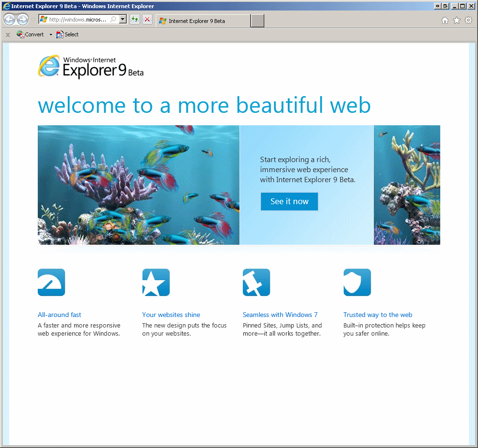
Task: Open a new tab with blank tab button
Action: (x=258, y=21)
